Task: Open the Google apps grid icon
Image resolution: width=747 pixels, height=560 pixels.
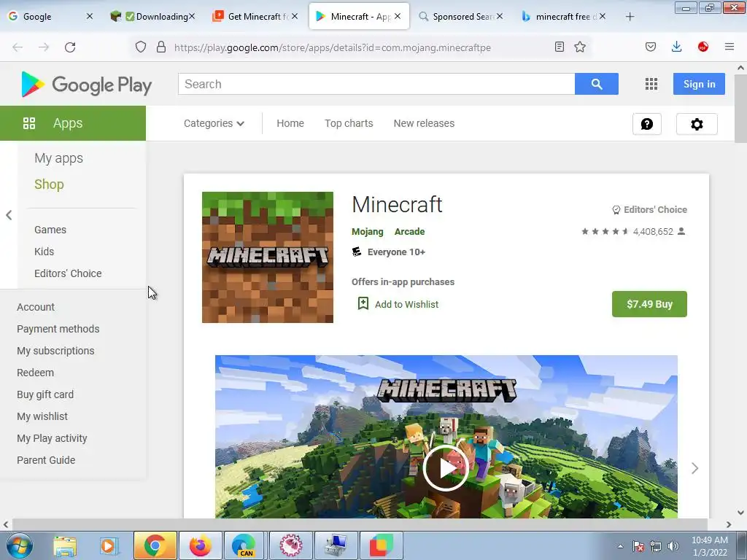Action: click(651, 85)
